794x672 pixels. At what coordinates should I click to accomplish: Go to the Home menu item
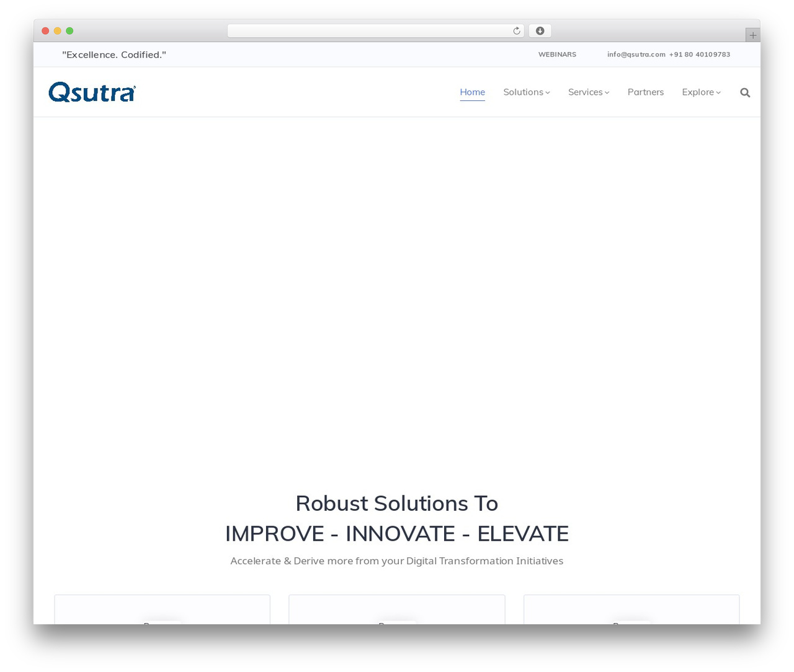472,92
